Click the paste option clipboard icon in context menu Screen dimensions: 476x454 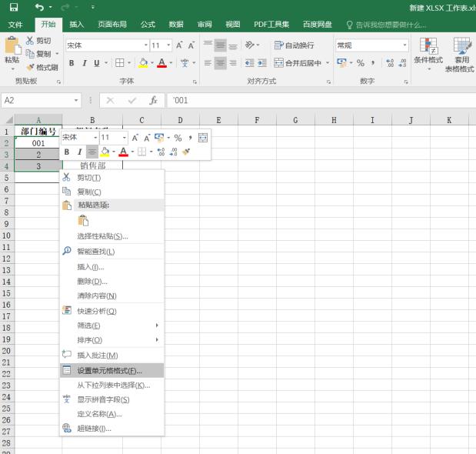(x=83, y=221)
